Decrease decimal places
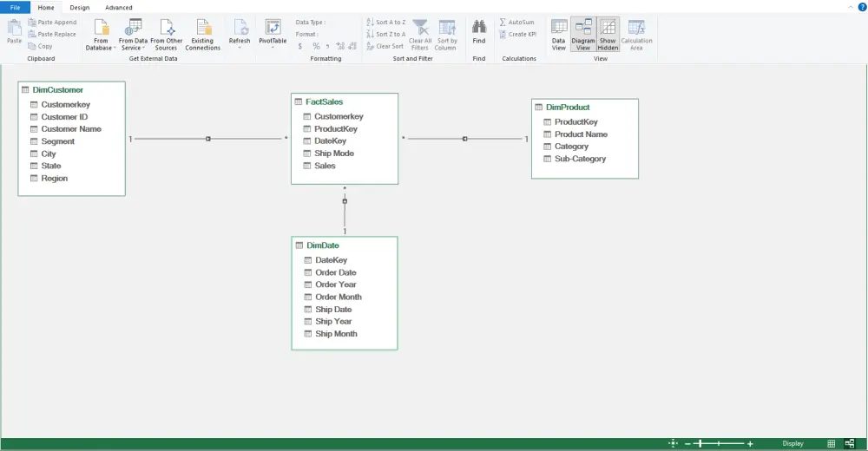The image size is (868, 451). (x=352, y=47)
